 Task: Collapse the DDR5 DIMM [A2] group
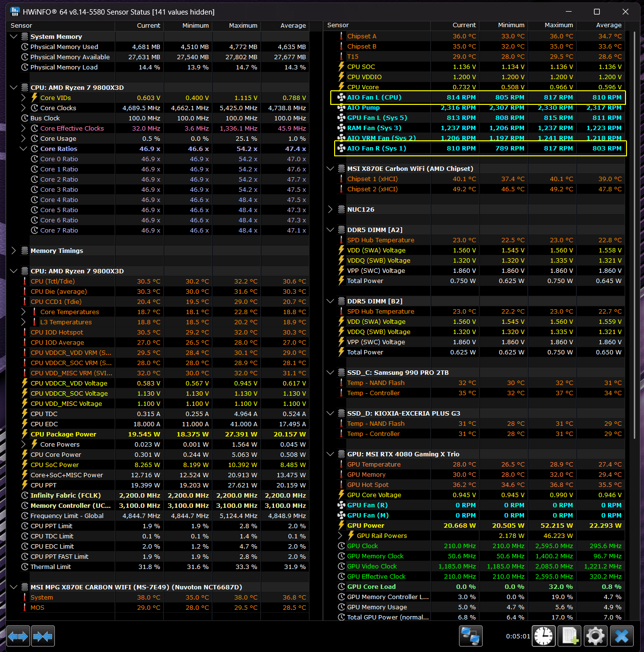[x=330, y=230]
